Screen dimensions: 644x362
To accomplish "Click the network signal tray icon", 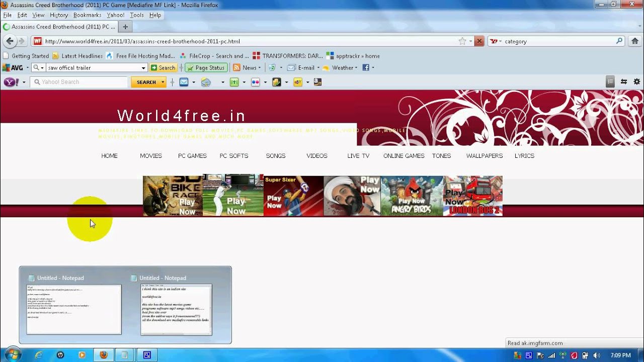I will pyautogui.click(x=551, y=355).
